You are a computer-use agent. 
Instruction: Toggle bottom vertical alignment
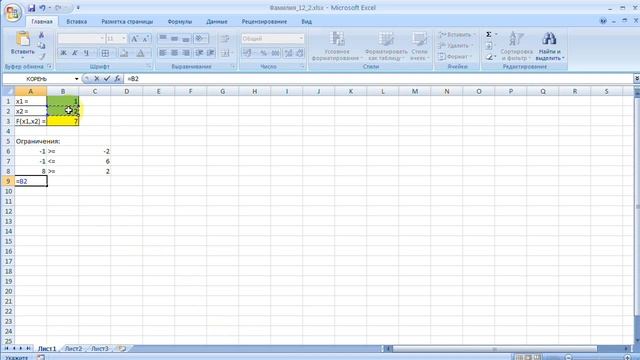tap(186, 39)
